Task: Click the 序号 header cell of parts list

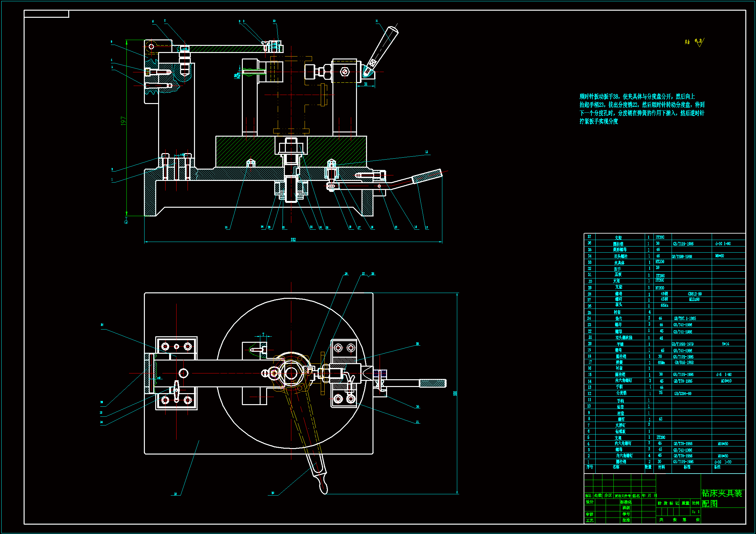Action: (589, 467)
